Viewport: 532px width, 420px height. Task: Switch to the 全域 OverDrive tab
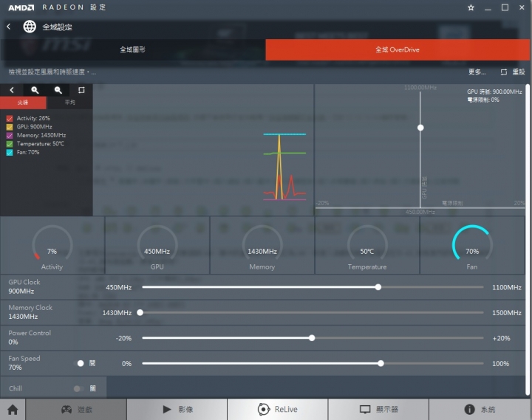[398, 49]
